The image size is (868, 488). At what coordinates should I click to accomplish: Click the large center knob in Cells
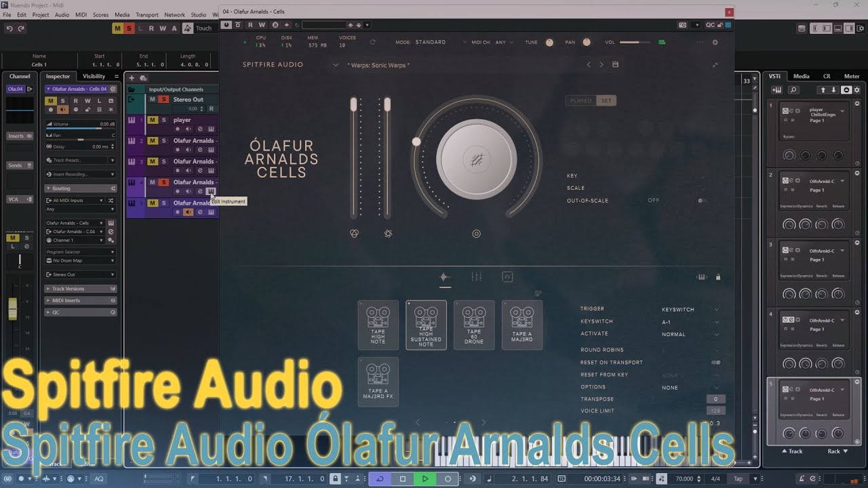click(x=476, y=160)
